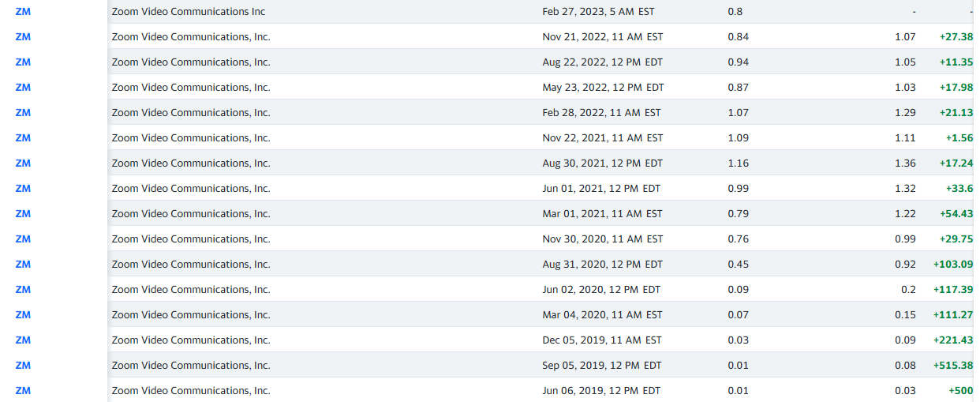This screenshot has height=402, width=980.
Task: Select ZM symbol beside Aug 22, 2022 date
Action: 23,62
